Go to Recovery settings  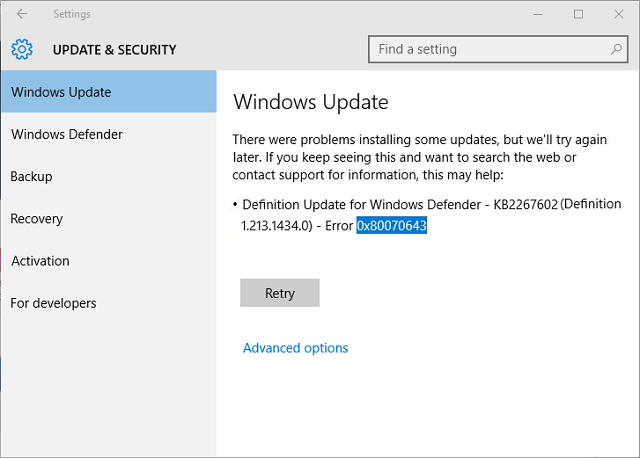click(109, 219)
